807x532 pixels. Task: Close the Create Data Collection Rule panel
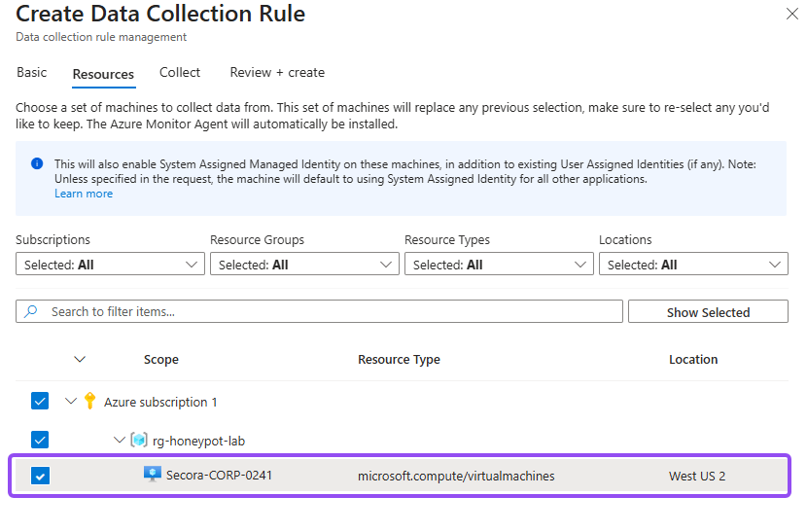pyautogui.click(x=792, y=14)
